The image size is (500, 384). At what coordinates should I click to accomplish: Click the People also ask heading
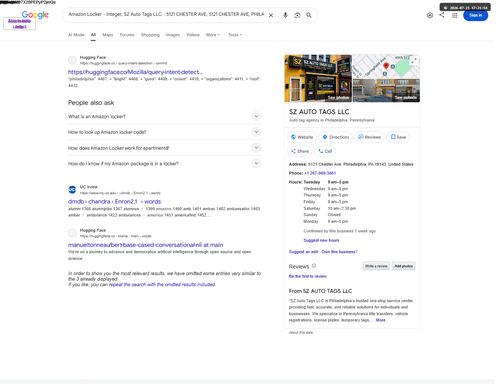pyautogui.click(x=91, y=103)
